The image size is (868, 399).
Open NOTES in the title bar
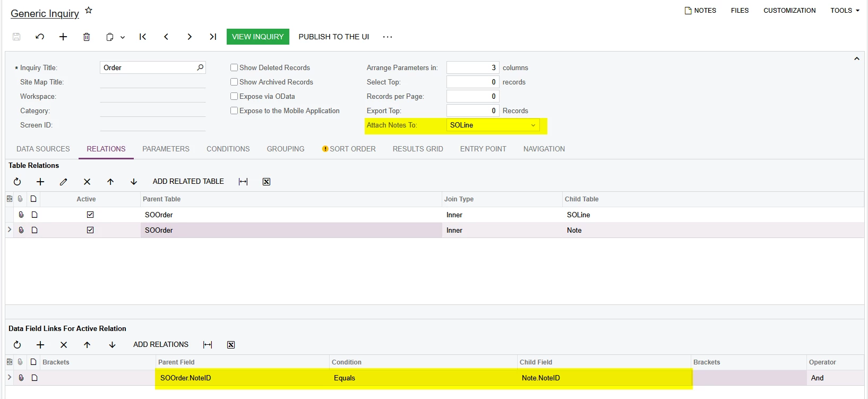point(700,11)
